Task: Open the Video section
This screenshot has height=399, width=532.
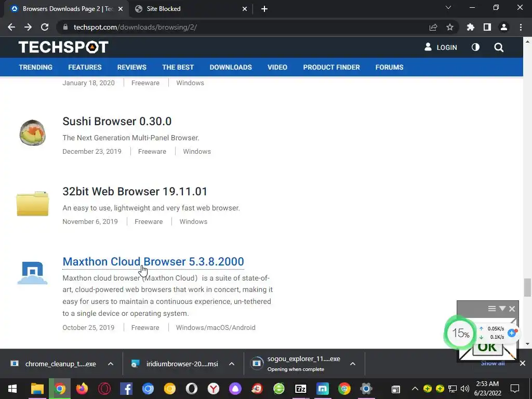Action: pos(277,67)
